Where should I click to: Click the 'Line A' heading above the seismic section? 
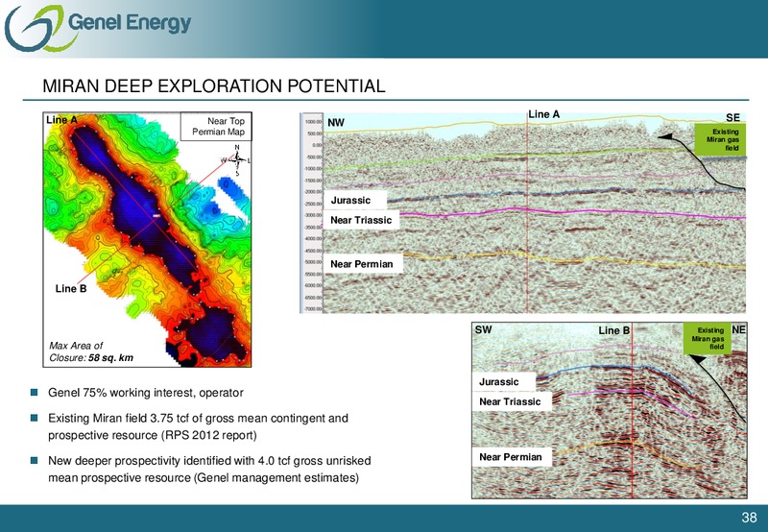[543, 114]
